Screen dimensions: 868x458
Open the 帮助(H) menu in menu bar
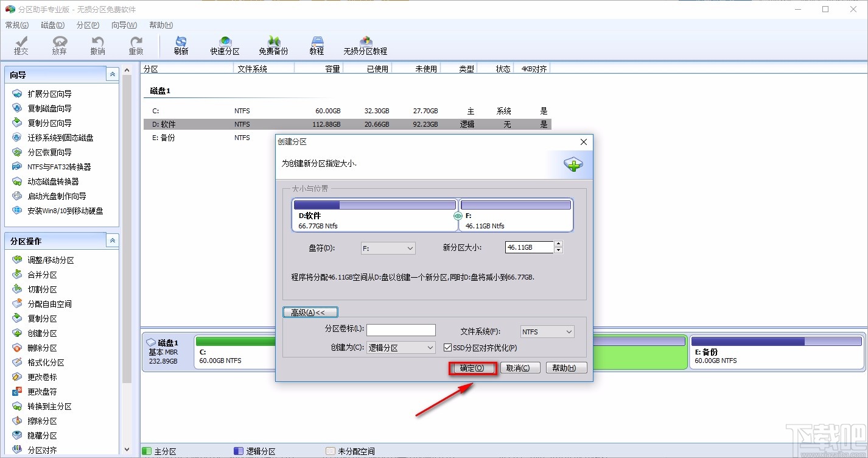click(161, 25)
